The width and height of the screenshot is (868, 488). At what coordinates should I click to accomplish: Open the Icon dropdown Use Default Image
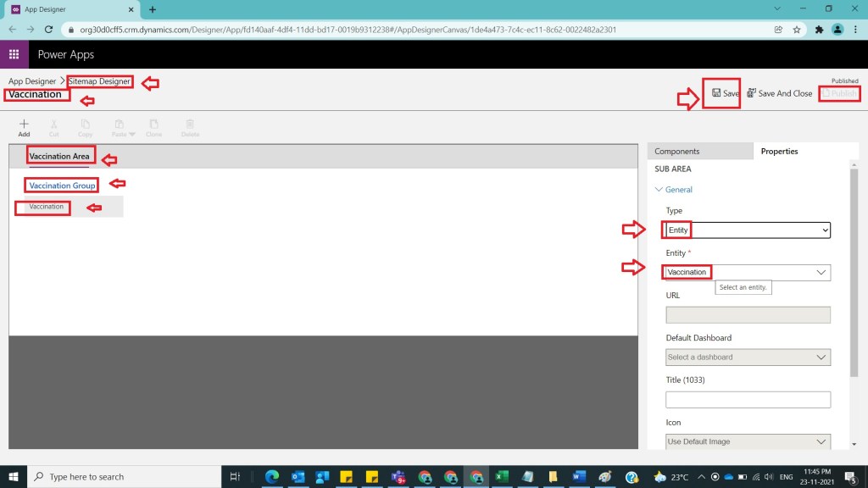pyautogui.click(x=748, y=441)
